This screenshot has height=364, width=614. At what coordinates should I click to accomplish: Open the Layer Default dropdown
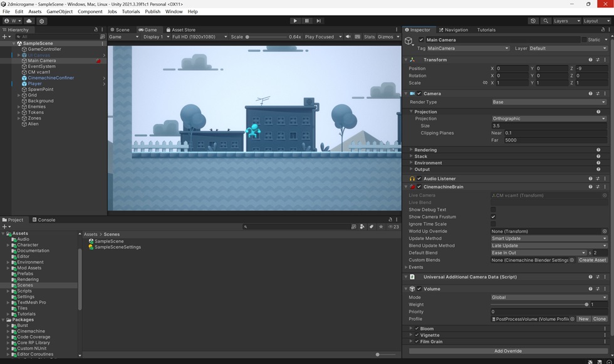pyautogui.click(x=568, y=48)
